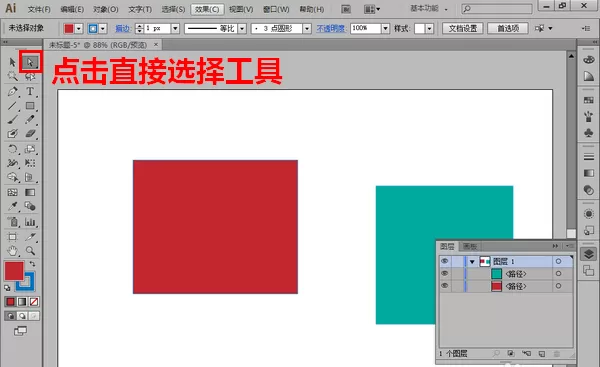Select the Lasso tool

coord(30,76)
